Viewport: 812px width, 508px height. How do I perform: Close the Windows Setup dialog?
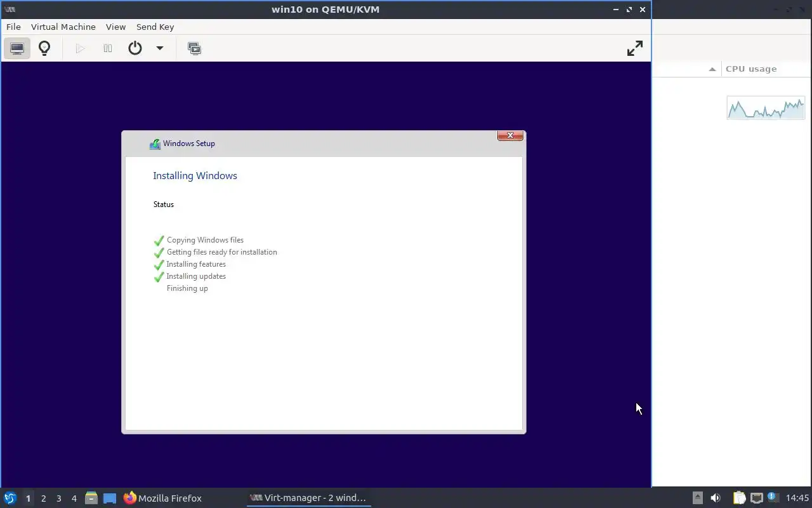coord(510,135)
